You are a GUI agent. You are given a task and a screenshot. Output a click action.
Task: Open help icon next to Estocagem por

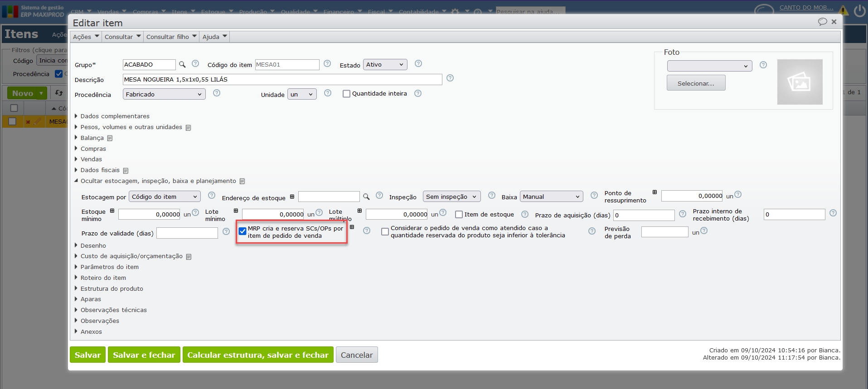[x=212, y=195]
